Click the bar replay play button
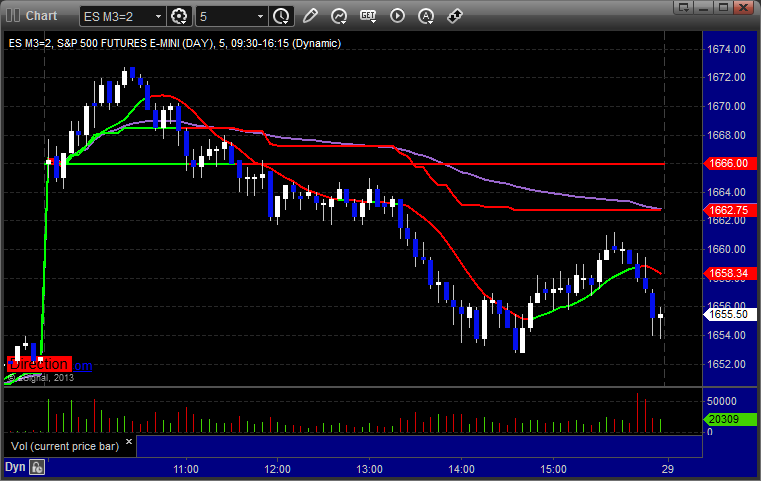Viewport: 761px width, 481px height. (x=397, y=16)
